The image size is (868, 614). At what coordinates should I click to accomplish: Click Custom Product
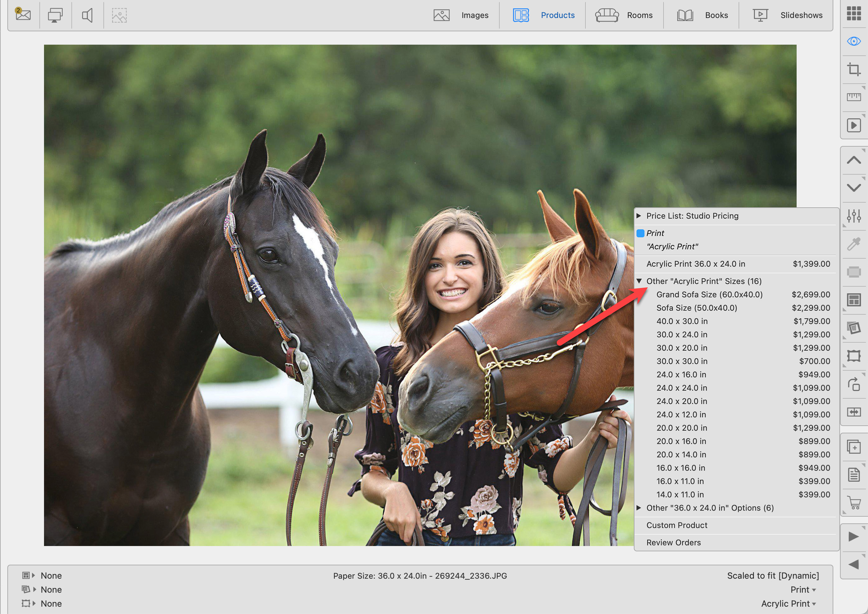[677, 525]
